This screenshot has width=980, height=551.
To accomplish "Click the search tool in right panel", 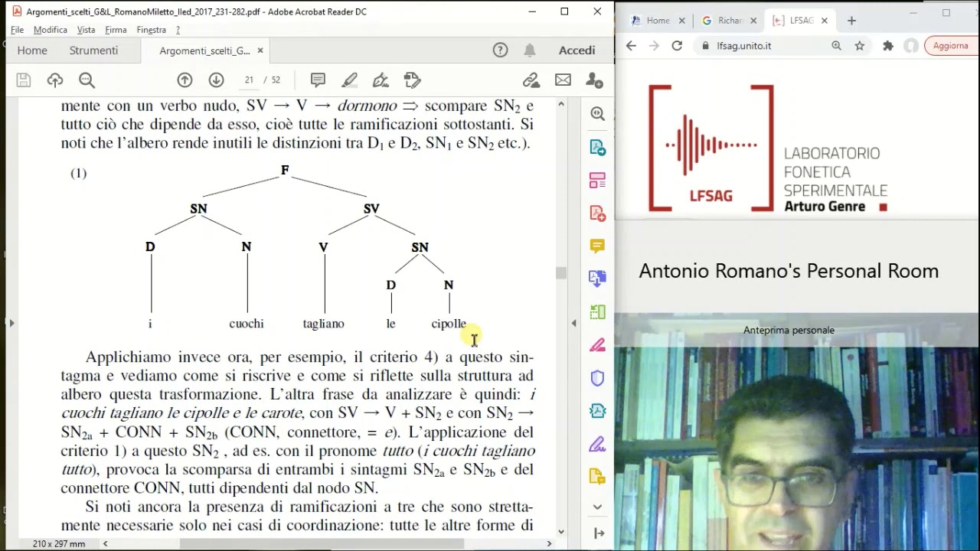I will point(598,114).
